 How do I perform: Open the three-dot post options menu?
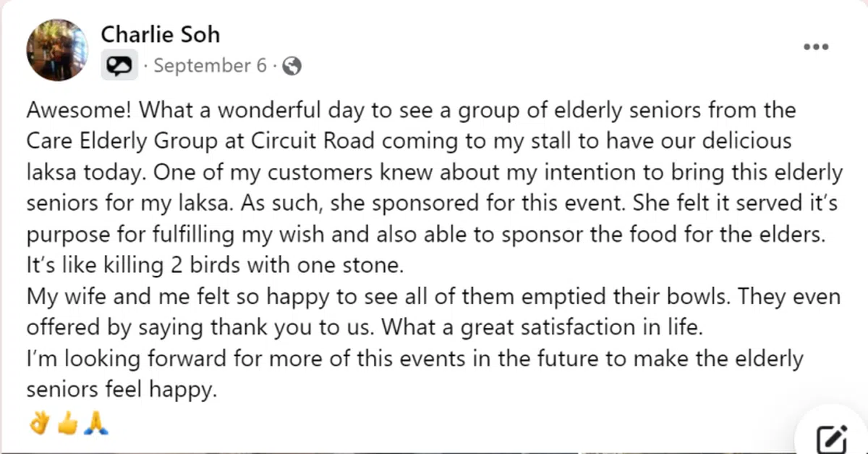(x=816, y=47)
